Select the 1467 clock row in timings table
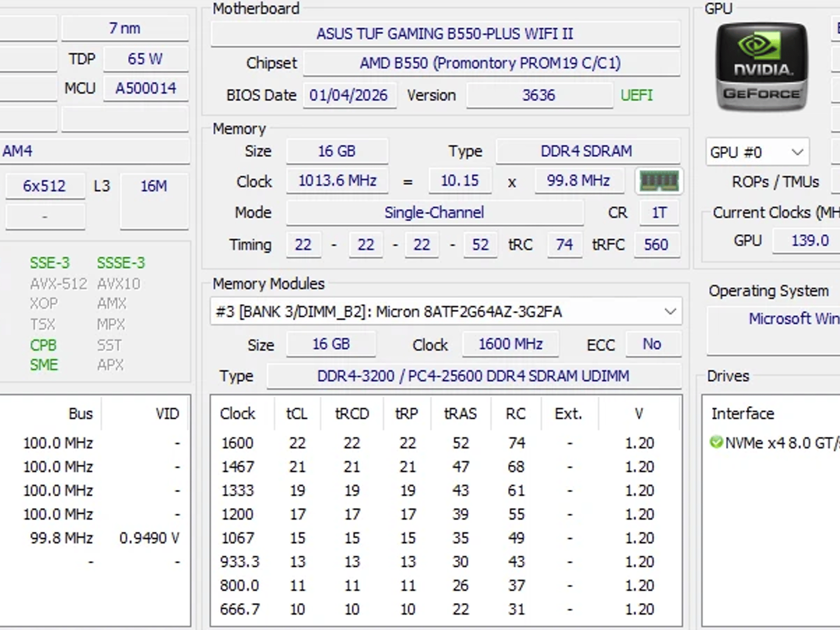840x630 pixels. (446, 467)
